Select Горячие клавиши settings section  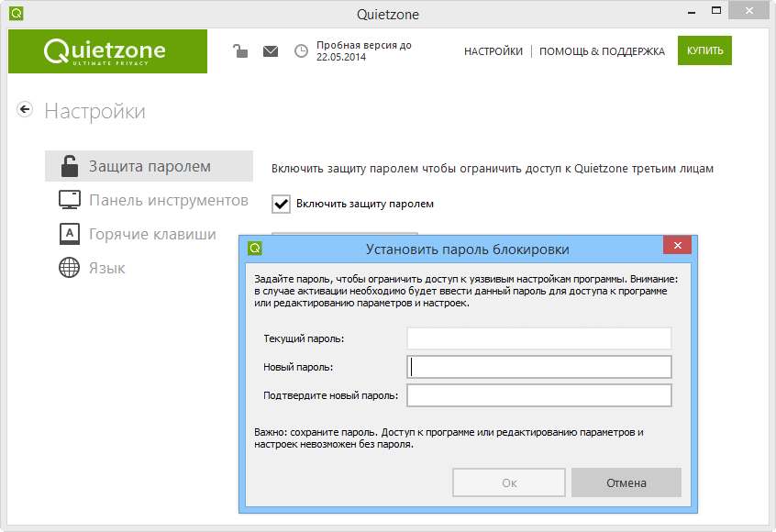(152, 234)
